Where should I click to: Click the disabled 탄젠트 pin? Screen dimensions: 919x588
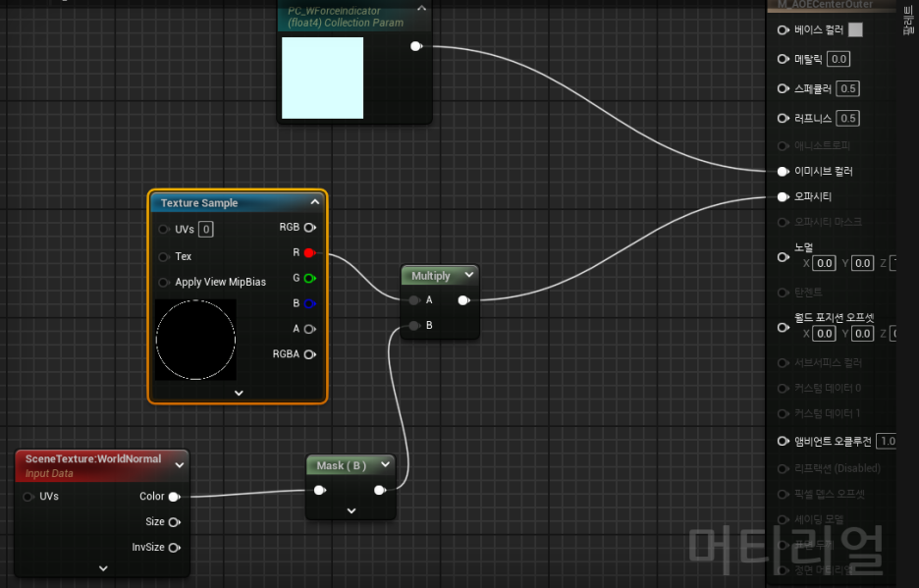(x=784, y=292)
